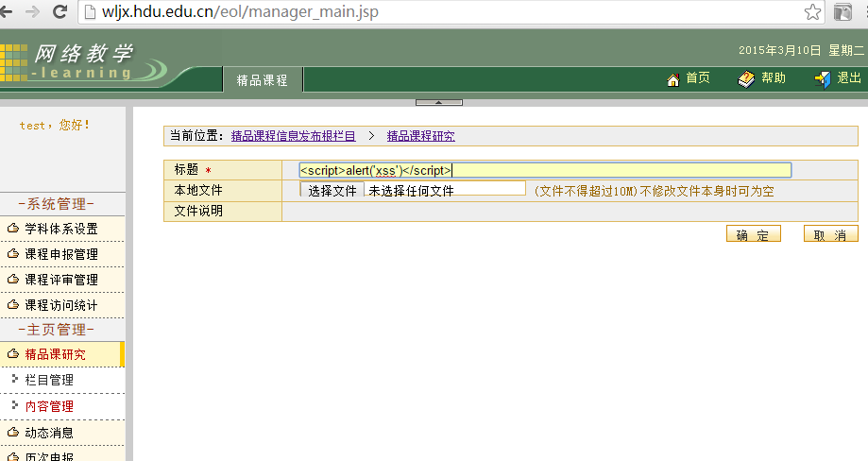Click the 本地文件 field label

(x=198, y=191)
